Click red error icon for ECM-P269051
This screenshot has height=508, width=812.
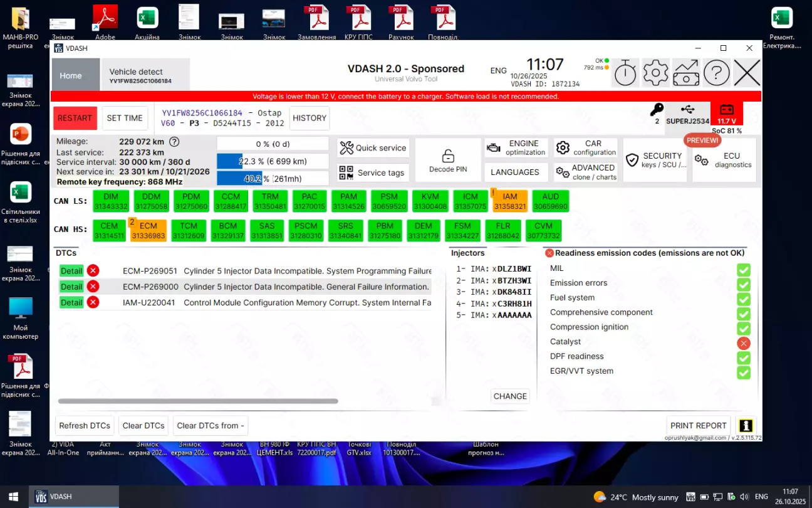[93, 271]
